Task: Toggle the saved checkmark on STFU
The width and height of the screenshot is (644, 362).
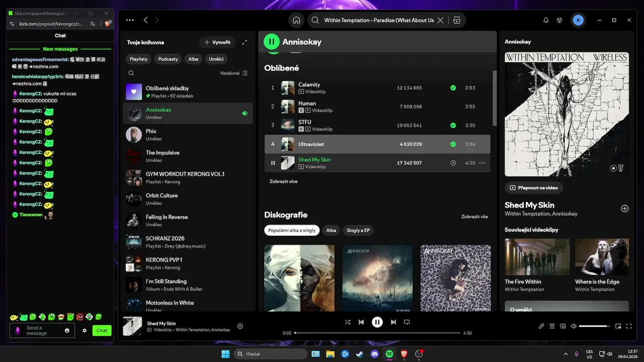Action: [x=453, y=125]
